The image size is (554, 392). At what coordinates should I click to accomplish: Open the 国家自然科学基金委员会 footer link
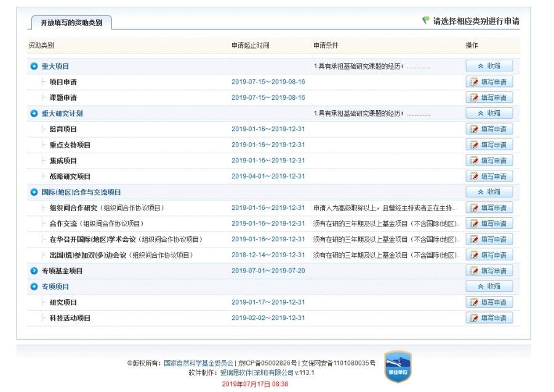pos(198,363)
